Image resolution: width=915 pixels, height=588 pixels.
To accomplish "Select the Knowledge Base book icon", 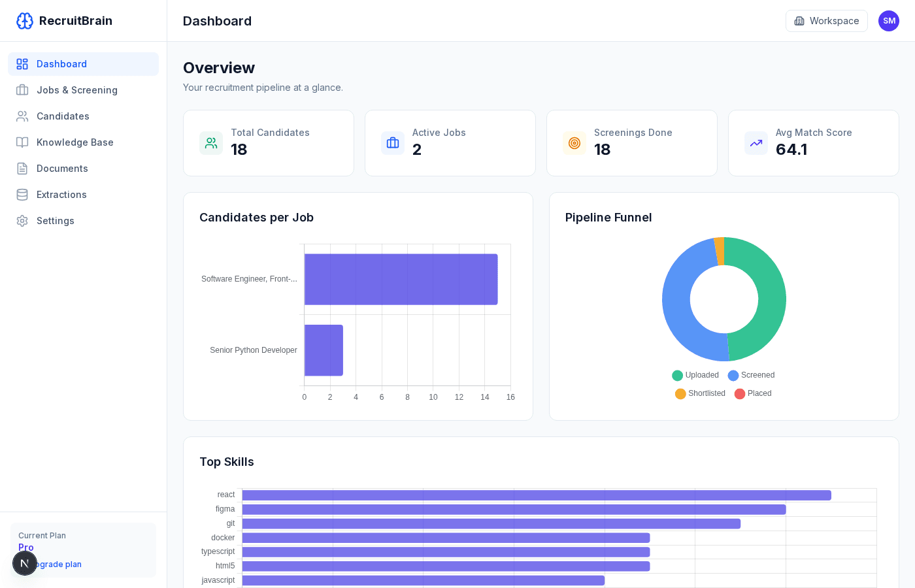I will (22, 142).
